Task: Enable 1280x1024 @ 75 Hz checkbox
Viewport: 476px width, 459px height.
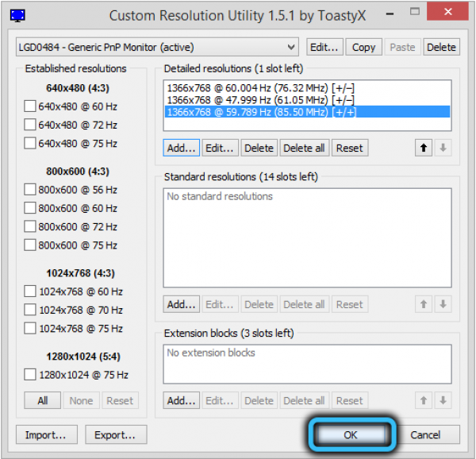Action: coord(30,375)
